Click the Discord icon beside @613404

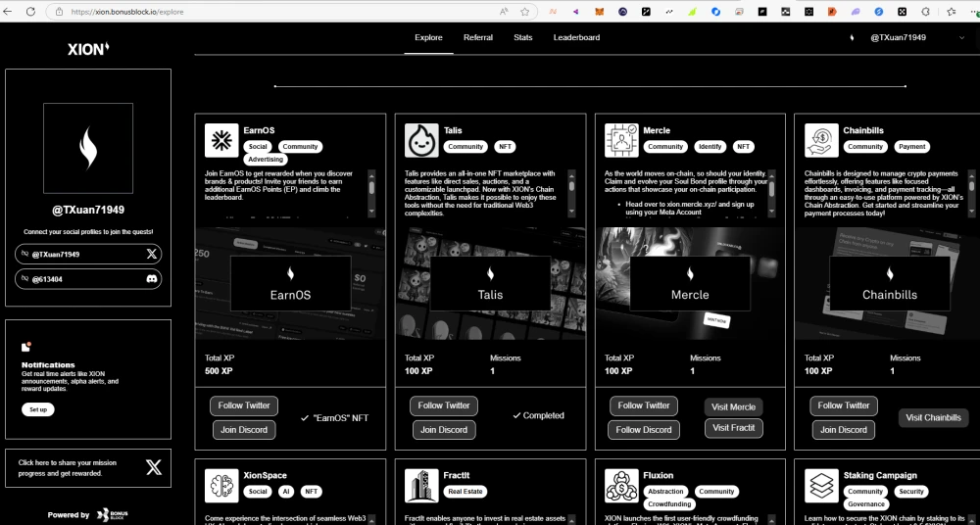tap(151, 279)
